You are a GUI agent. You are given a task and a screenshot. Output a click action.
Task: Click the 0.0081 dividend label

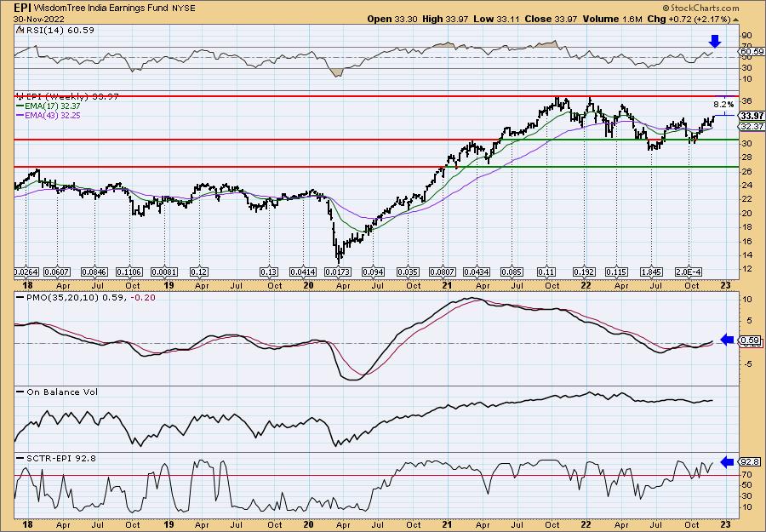(164, 272)
